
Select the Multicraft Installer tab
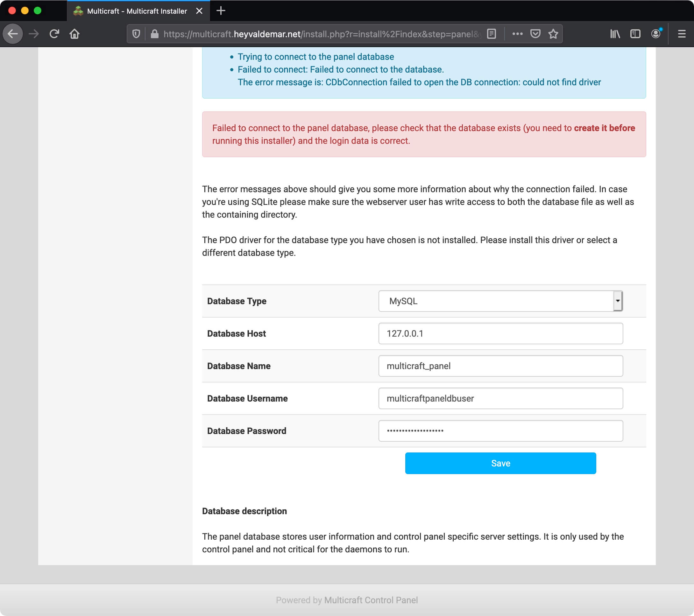tap(138, 11)
